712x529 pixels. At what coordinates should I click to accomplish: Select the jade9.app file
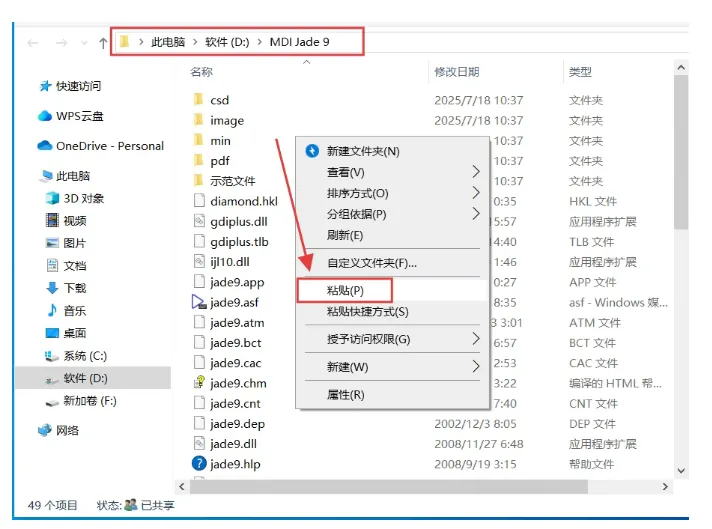tap(237, 282)
